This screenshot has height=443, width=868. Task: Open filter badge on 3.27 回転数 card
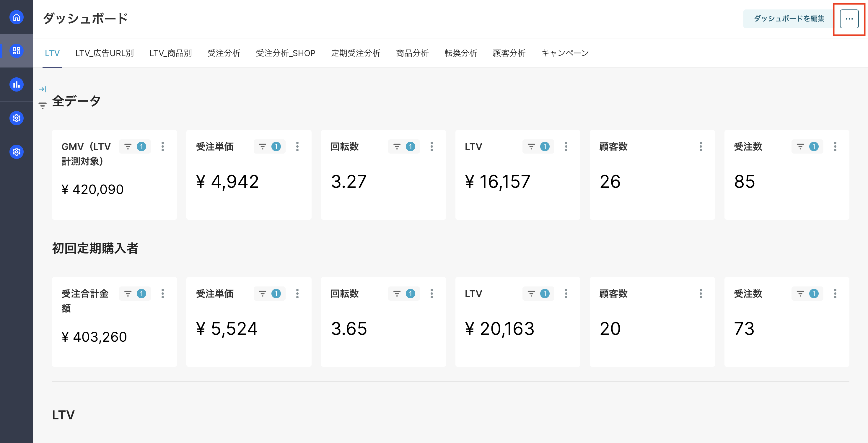tap(404, 146)
